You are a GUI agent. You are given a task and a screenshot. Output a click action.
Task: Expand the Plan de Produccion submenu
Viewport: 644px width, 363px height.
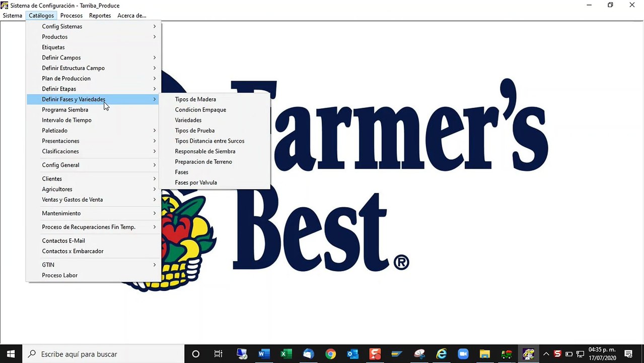94,79
